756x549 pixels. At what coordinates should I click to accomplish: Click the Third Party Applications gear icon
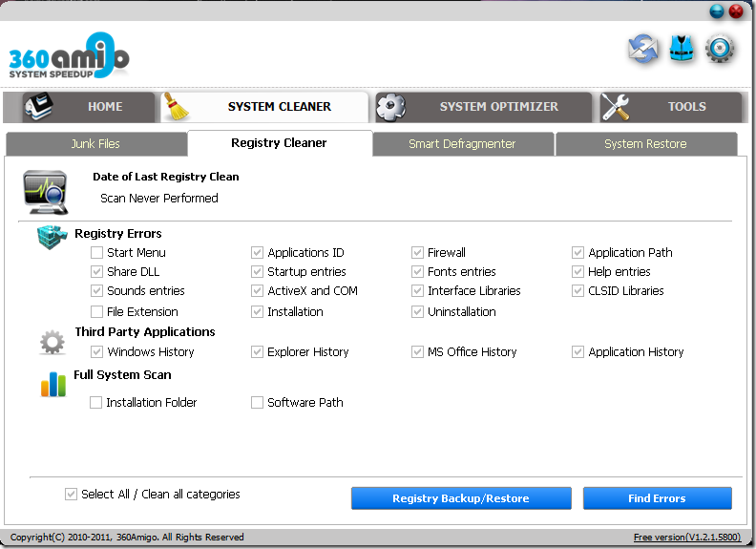click(x=52, y=343)
